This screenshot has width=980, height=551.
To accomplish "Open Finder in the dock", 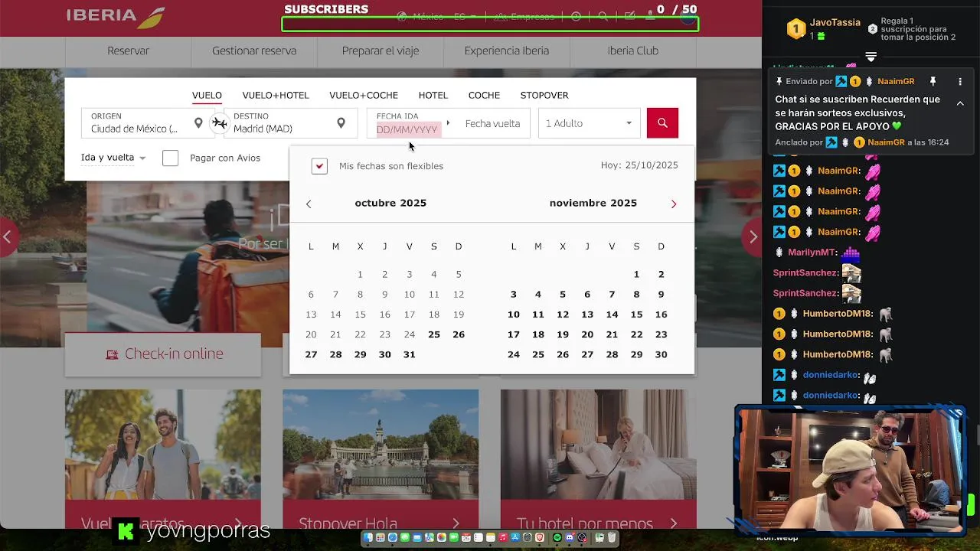I will tap(368, 538).
